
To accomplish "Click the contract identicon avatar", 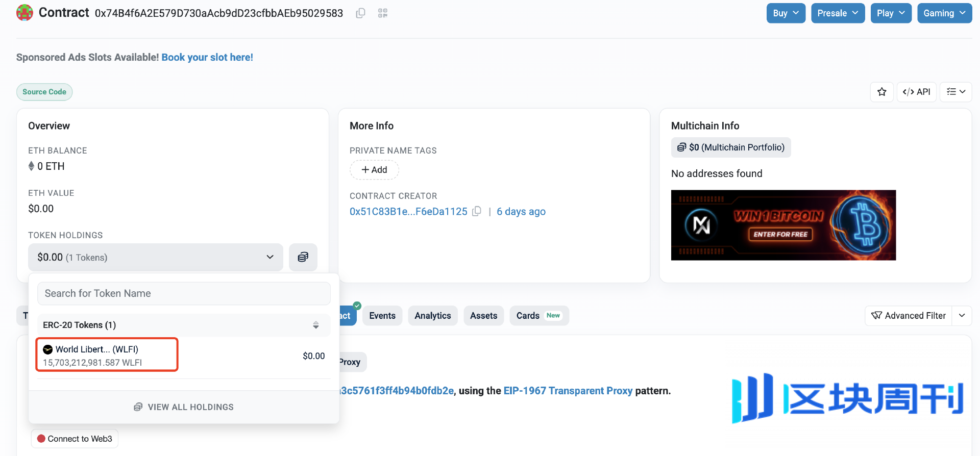I will tap(24, 13).
